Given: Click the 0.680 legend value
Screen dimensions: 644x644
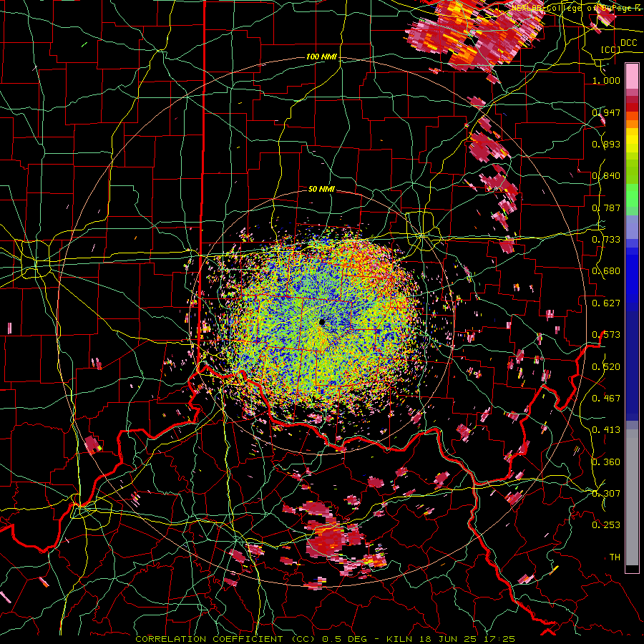Looking at the screenshot, I should click(606, 270).
